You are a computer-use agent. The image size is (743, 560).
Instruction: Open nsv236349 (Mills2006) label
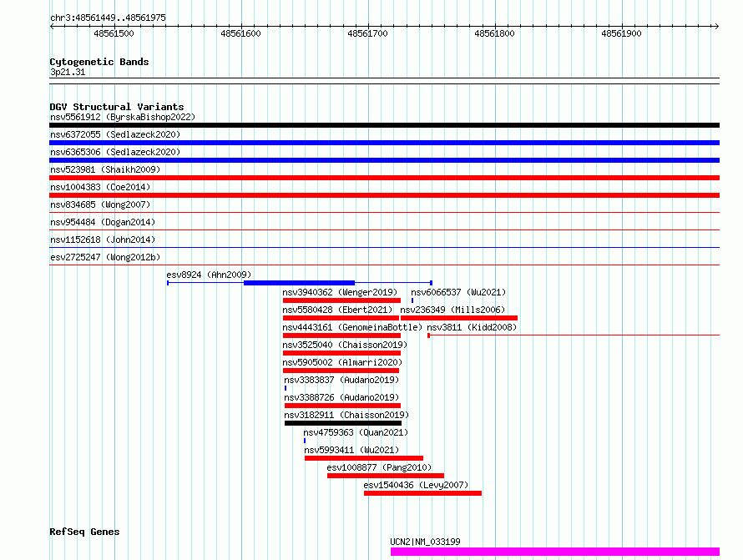tap(452, 310)
